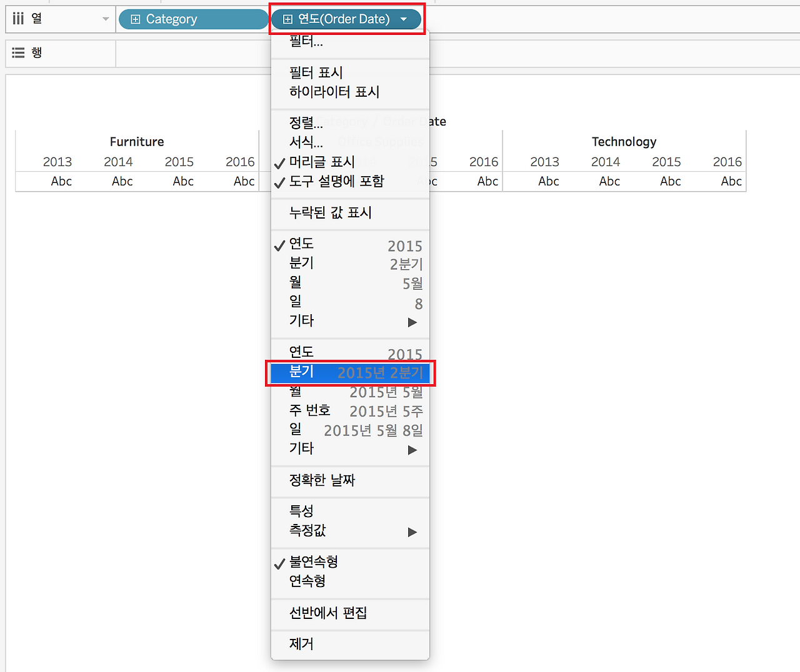Select 2013 header under Technology

tap(545, 162)
